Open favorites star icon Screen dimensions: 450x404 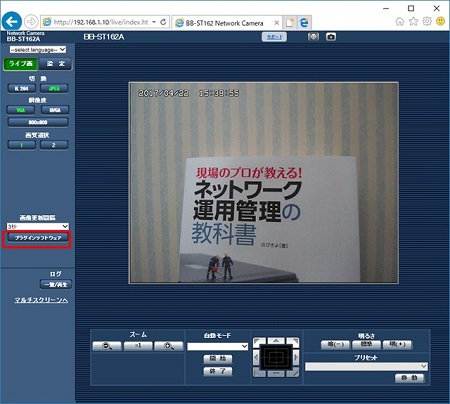tap(413, 22)
